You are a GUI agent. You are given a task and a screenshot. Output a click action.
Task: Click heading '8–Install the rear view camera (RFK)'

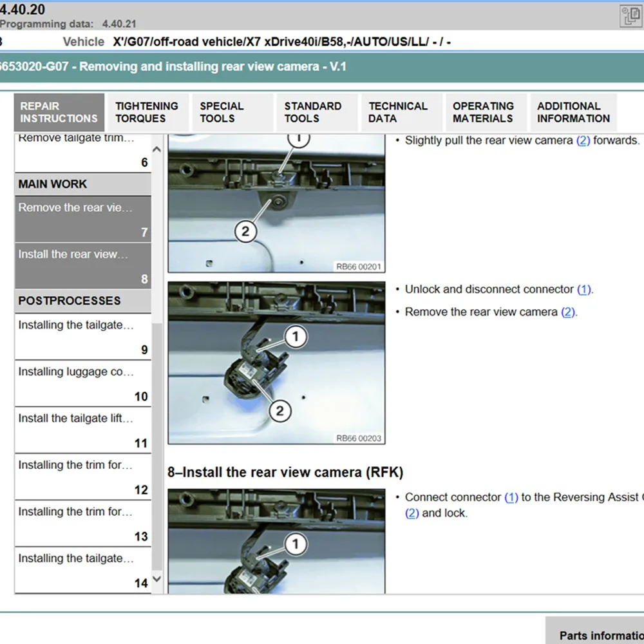pyautogui.click(x=285, y=472)
